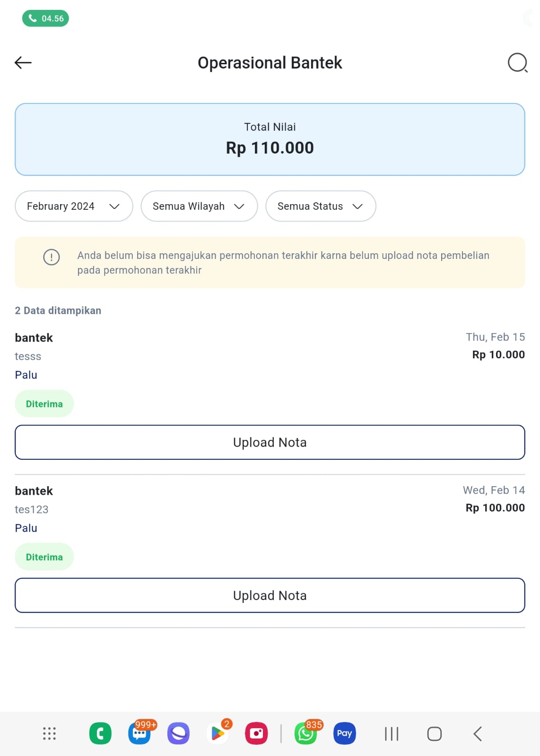Upload Nota for the tesss request
This screenshot has width=540, height=756.
[x=270, y=442]
